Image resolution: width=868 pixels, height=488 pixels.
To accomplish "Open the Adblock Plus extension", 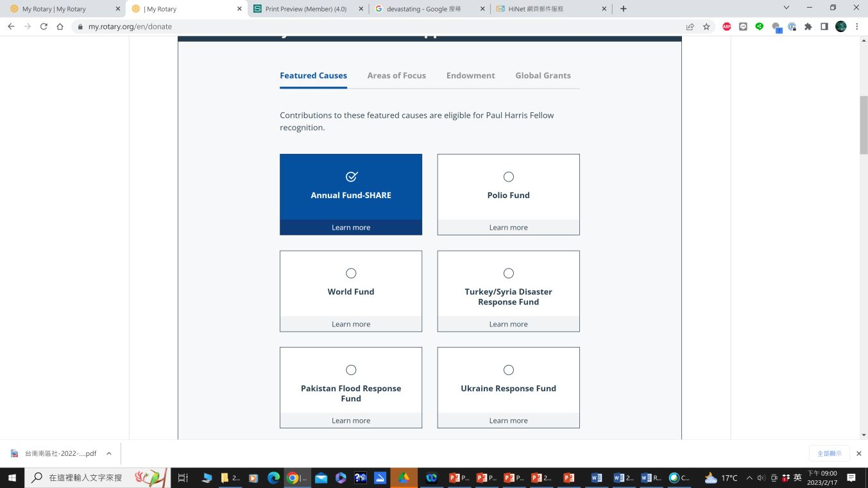I will (727, 26).
